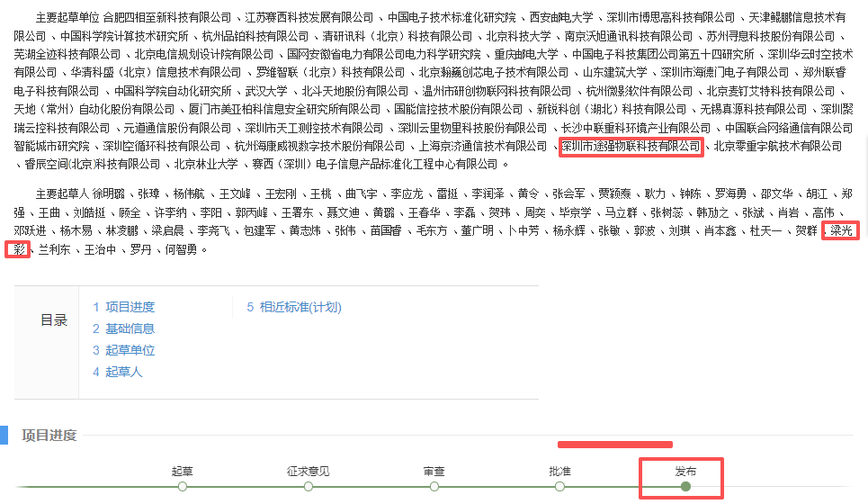The width and height of the screenshot is (868, 504).
Task: Click 元道通信股份有限公司
Action: pyautogui.click(x=177, y=128)
